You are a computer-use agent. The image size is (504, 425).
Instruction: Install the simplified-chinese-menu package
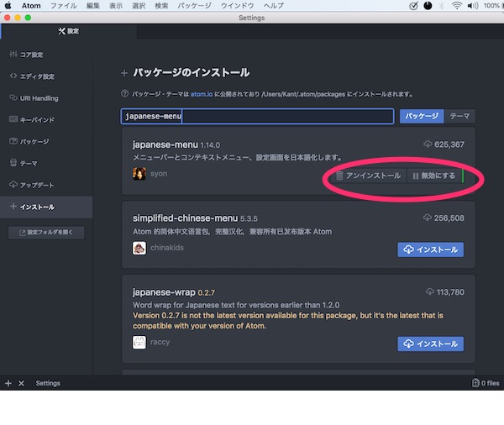click(430, 249)
